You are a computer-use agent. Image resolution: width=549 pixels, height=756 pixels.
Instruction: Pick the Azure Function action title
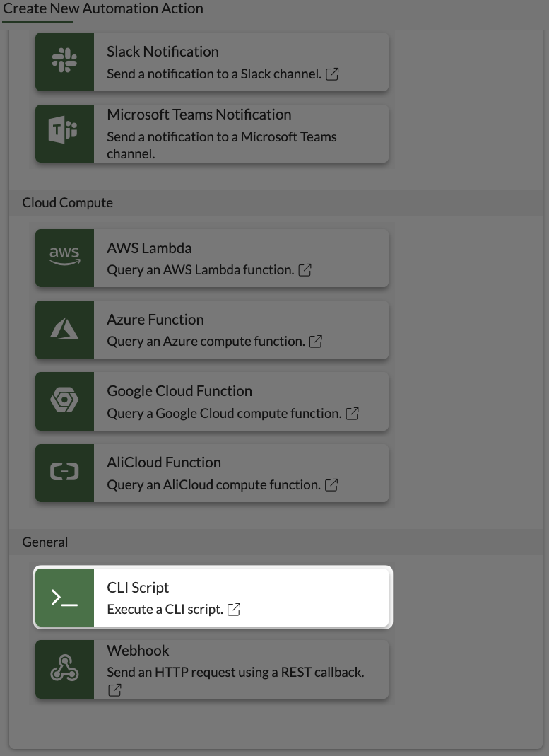(x=155, y=320)
